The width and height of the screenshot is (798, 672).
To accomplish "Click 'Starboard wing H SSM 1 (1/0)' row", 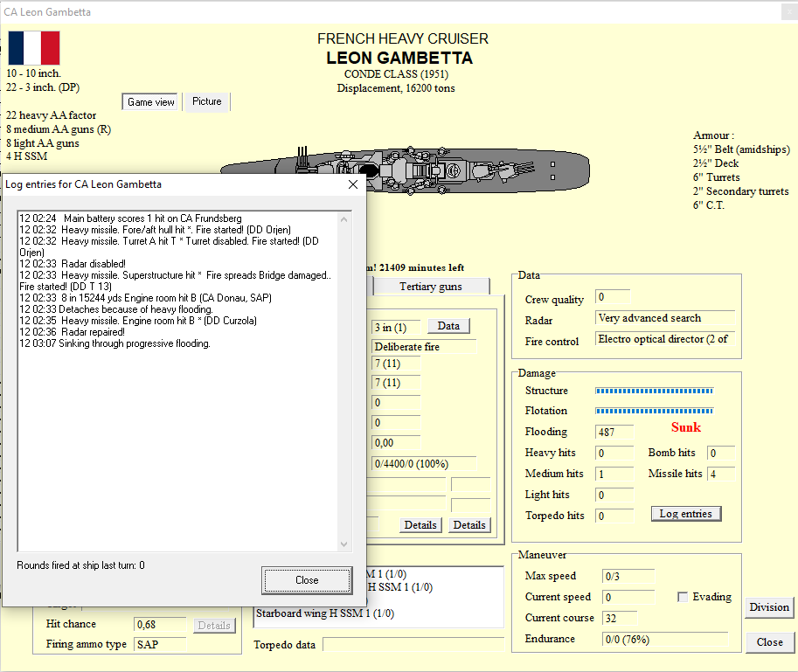I will [324, 613].
